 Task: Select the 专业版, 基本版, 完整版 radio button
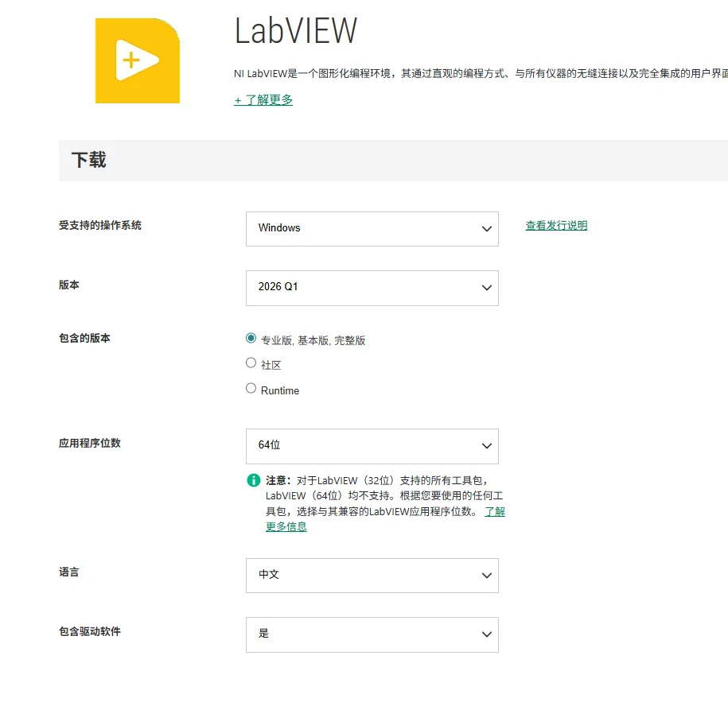point(251,338)
